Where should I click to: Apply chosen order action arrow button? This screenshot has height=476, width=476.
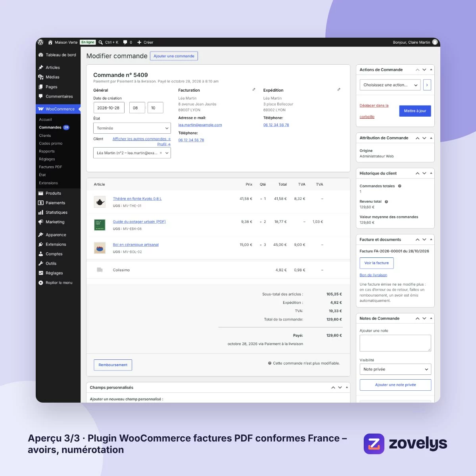tap(427, 85)
